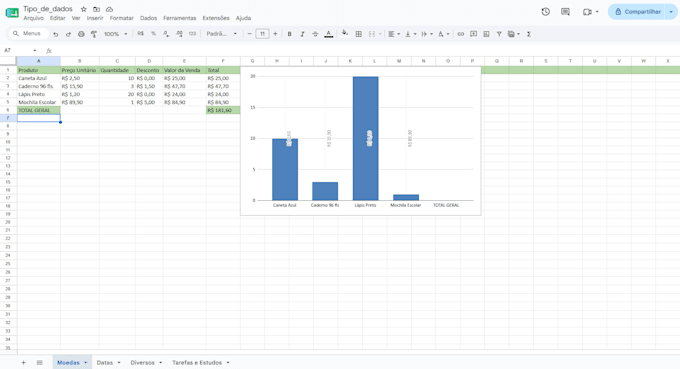The height and width of the screenshot is (369, 680).
Task: Open the Moedas tab options arrow
Action: pos(85,362)
